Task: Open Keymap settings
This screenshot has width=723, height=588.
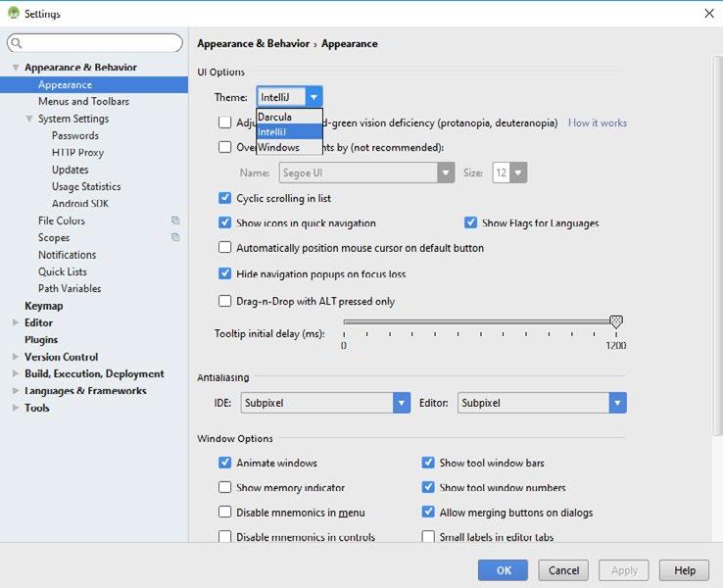Action: 44,306
